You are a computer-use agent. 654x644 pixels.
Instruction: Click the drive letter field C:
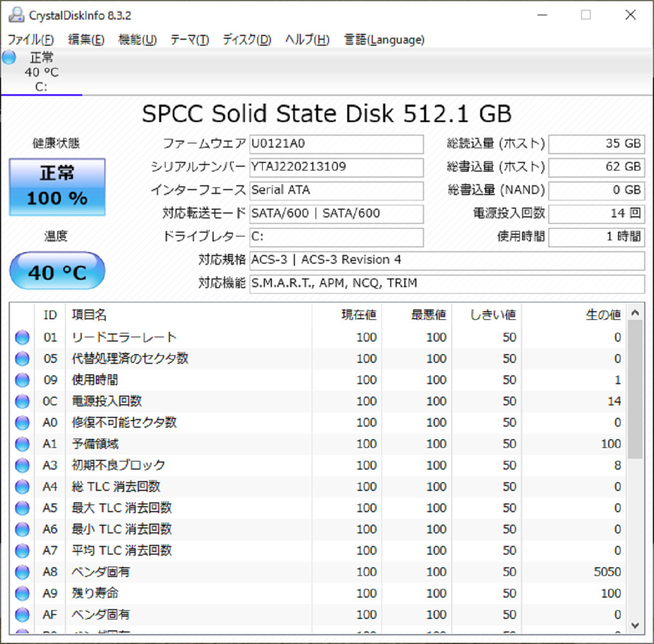pyautogui.click(x=336, y=237)
